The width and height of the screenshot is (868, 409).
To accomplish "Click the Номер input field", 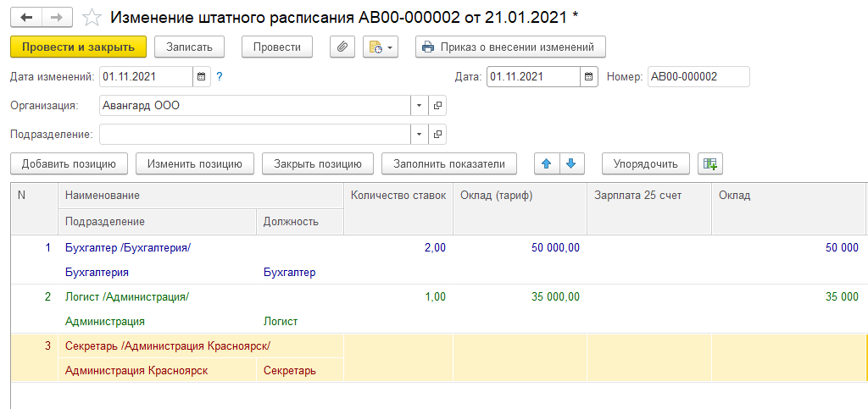I will click(698, 77).
